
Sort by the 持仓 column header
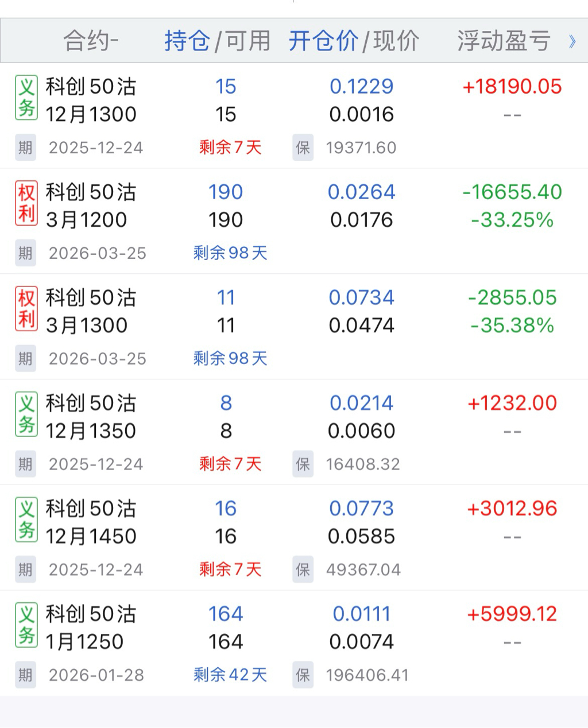click(x=187, y=41)
